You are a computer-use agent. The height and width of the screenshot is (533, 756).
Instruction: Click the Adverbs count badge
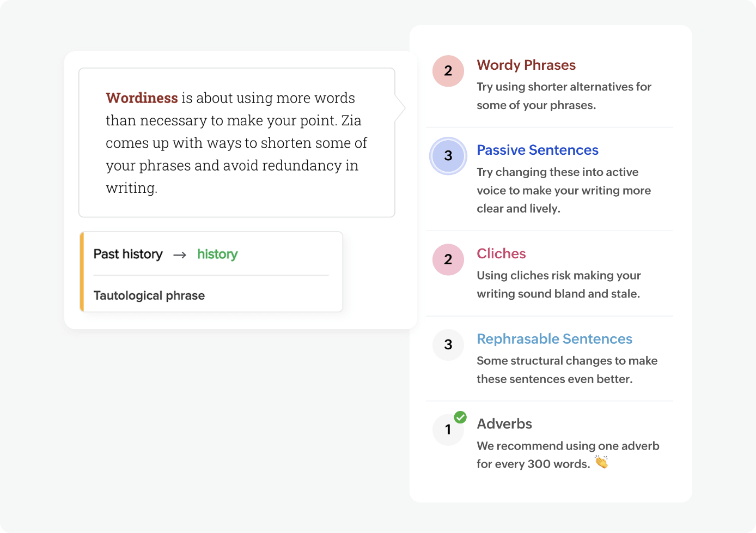click(x=448, y=429)
